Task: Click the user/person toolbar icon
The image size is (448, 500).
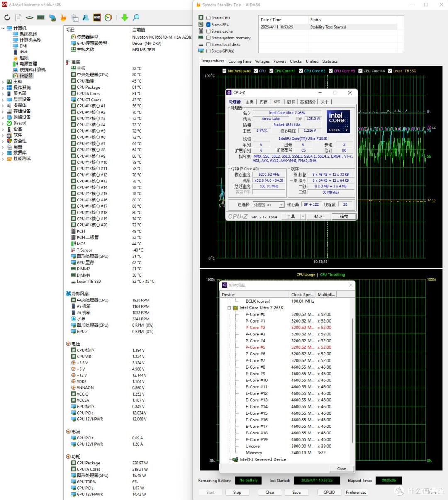Action: [86, 17]
